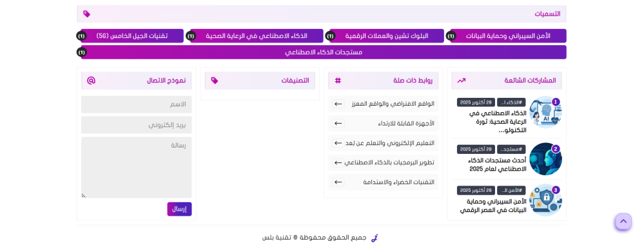Open the third popular post cybersecurity thumbnail
Image resolution: width=644 pixels, height=248 pixels.
(x=545, y=200)
